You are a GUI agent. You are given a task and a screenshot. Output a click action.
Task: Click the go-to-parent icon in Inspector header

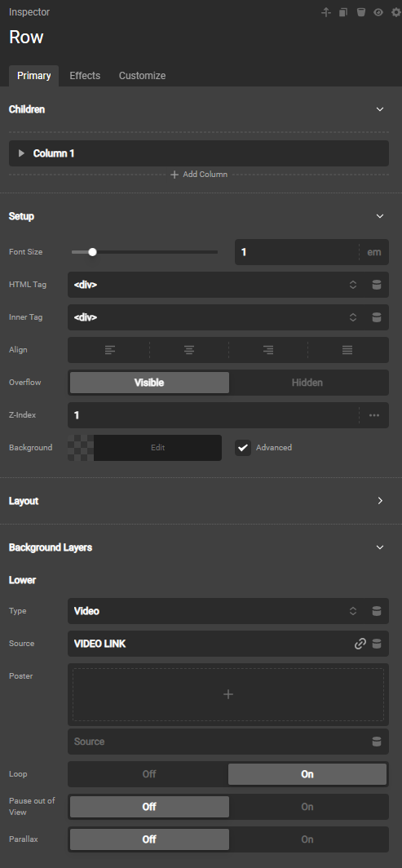coord(326,12)
